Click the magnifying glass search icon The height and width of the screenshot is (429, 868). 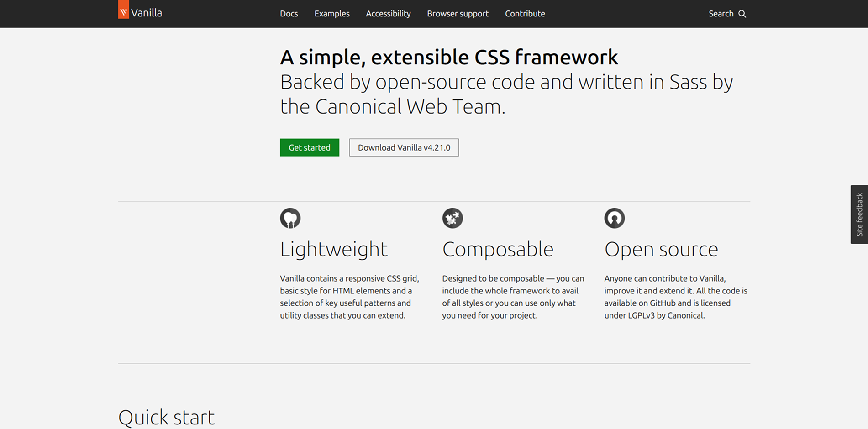(x=742, y=14)
